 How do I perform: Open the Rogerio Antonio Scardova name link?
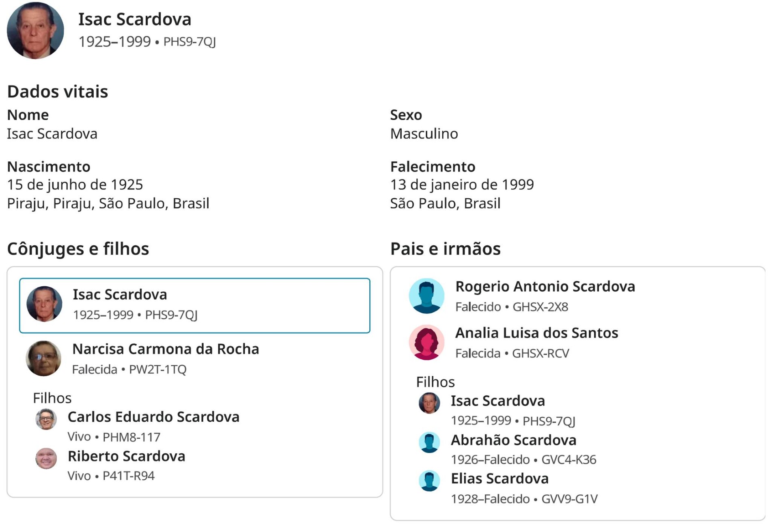click(x=545, y=287)
